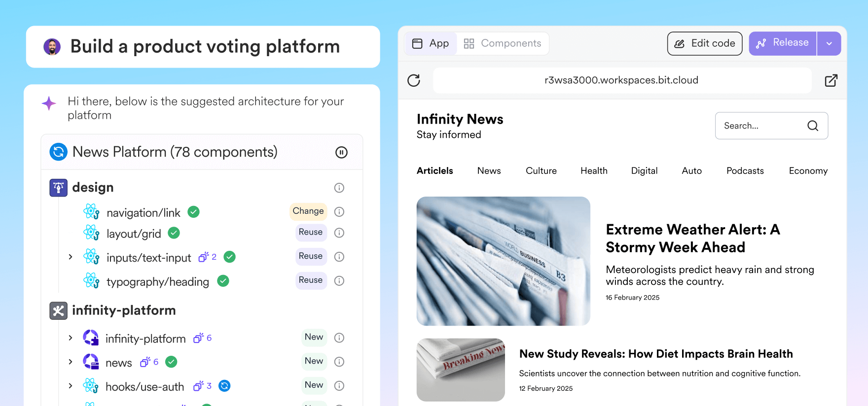Open info icon for design scope
The width and height of the screenshot is (868, 406).
point(339,188)
